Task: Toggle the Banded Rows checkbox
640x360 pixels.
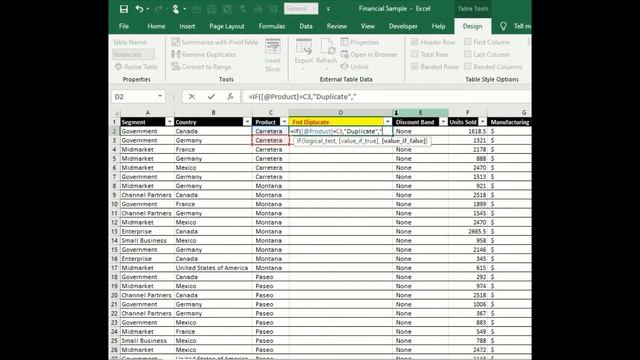Action: pos(415,67)
